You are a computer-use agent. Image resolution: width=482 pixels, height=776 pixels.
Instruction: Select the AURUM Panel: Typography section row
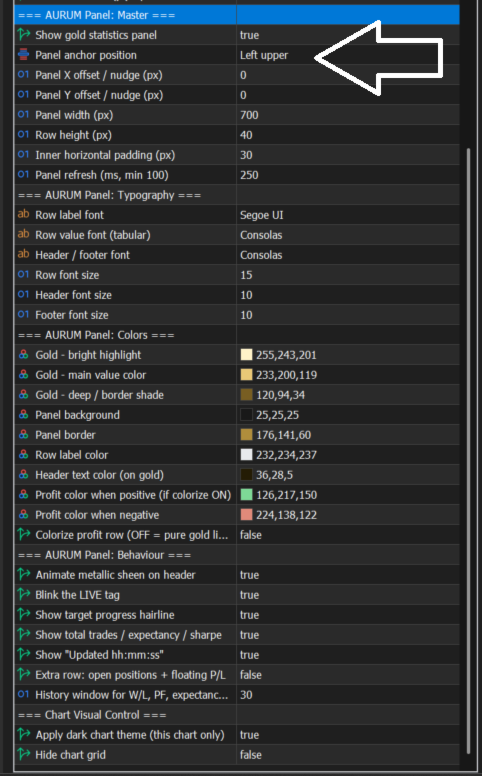coord(237,195)
